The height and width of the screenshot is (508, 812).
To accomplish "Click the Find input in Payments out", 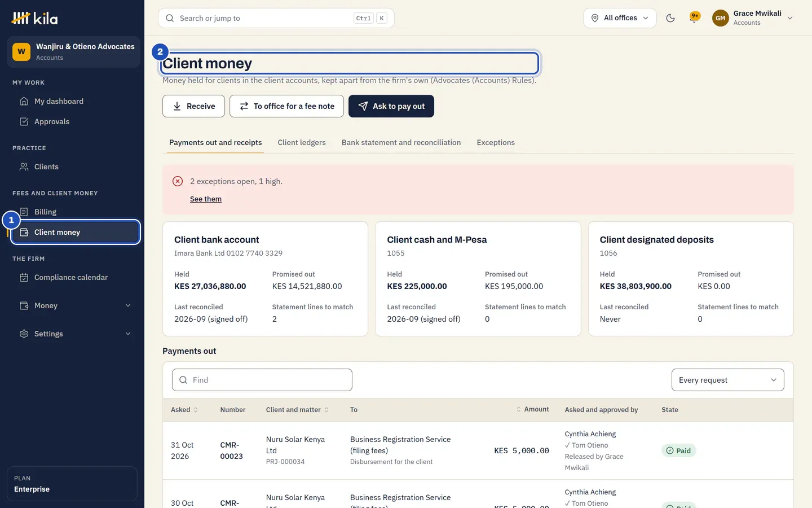I will [x=262, y=380].
